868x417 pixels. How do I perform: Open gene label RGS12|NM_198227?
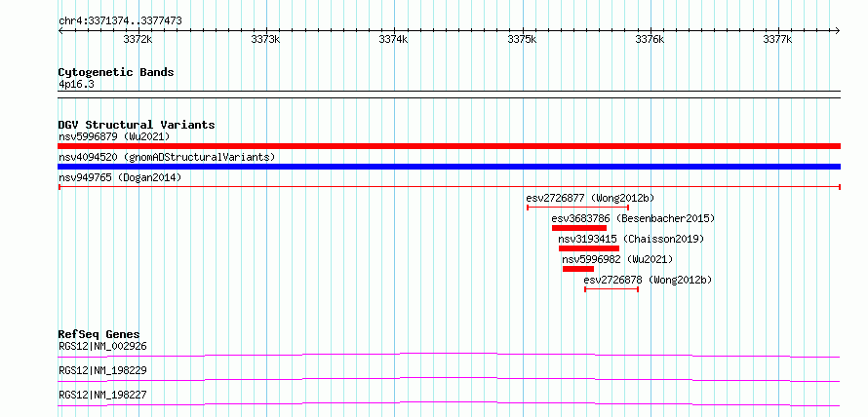pyautogui.click(x=102, y=395)
